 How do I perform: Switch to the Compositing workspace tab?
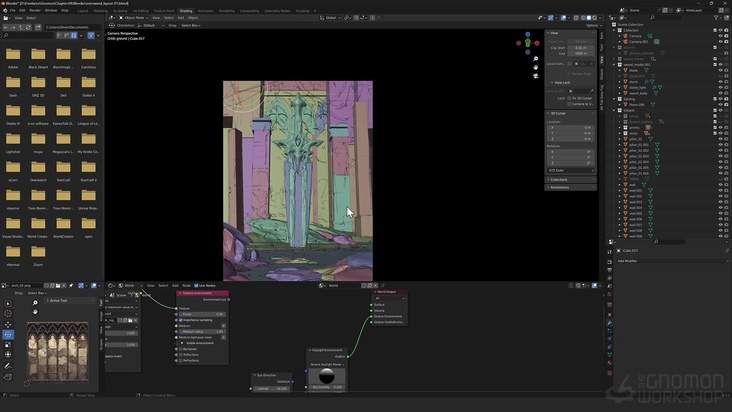249,11
